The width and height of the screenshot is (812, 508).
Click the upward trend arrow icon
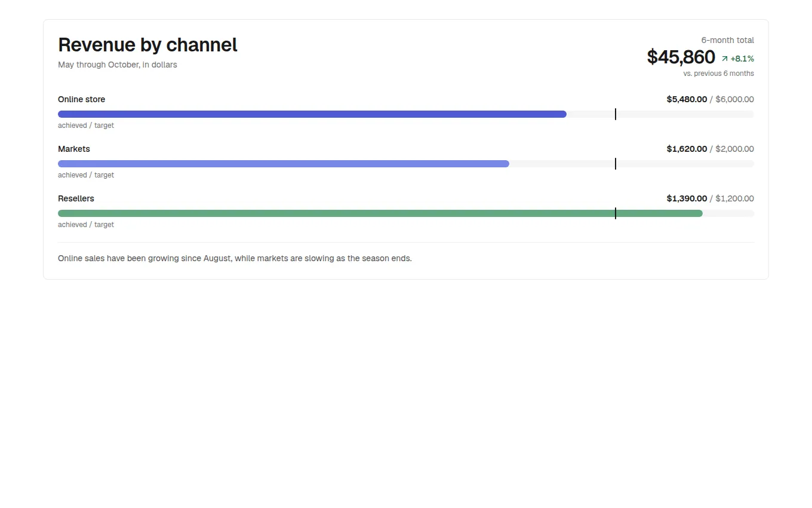pyautogui.click(x=725, y=59)
